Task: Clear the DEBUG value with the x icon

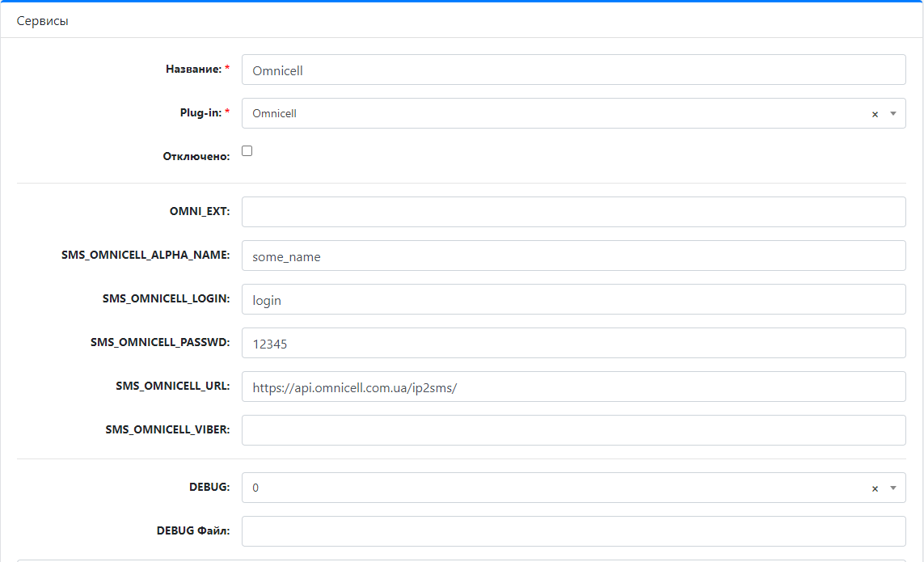Action: pyautogui.click(x=875, y=488)
